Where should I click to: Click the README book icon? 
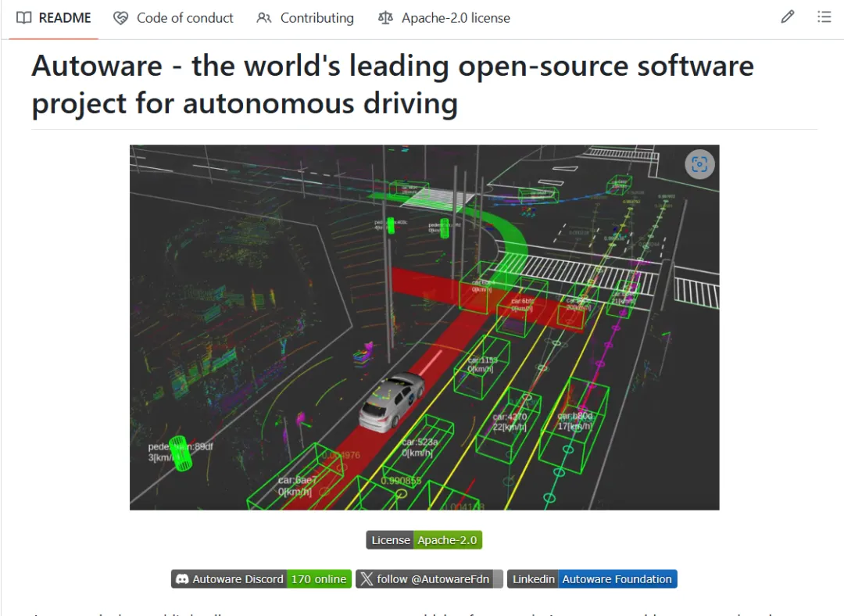[23, 18]
